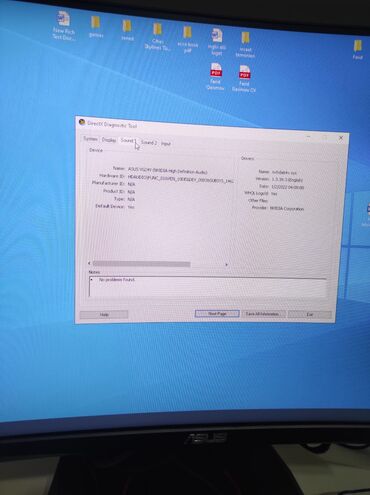Close the DirectX Diagnostic Tool window
Screen dimensions: 370x495
pyautogui.click(x=341, y=138)
